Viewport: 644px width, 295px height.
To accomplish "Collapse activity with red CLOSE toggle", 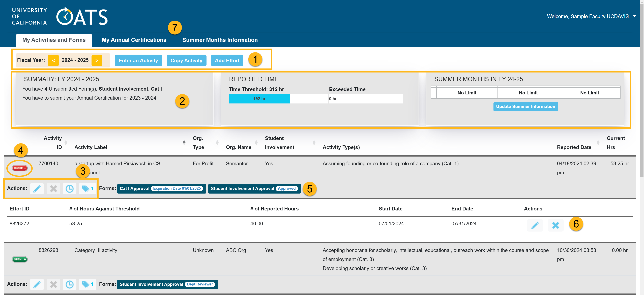I will coord(20,168).
